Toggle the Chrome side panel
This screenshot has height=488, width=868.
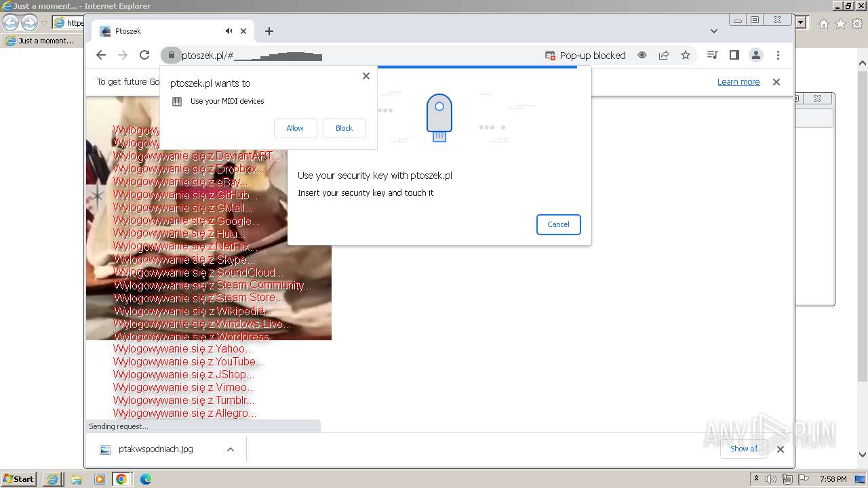[x=734, y=56]
